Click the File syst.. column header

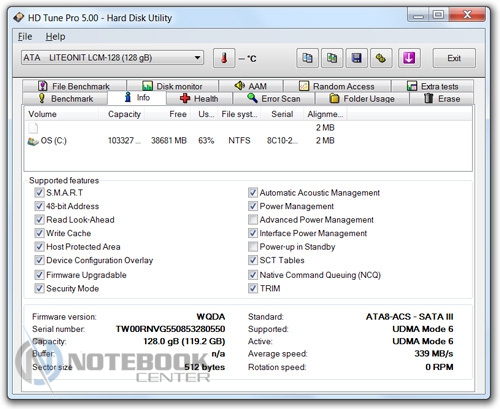point(239,114)
